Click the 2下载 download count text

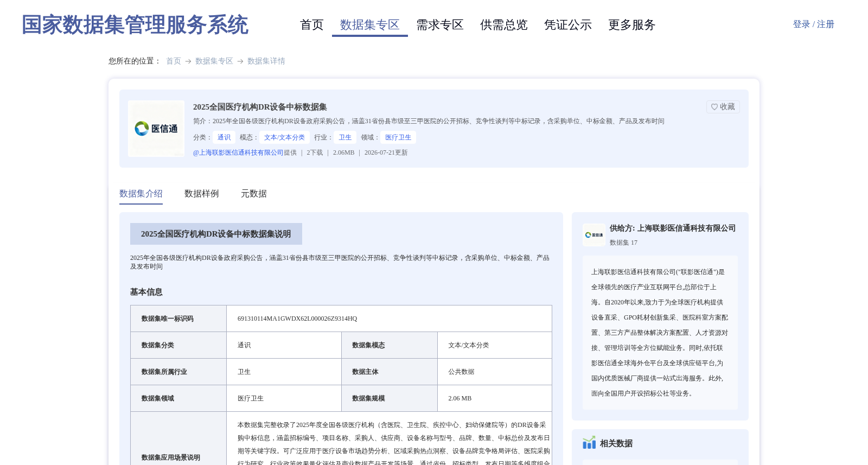pos(315,153)
